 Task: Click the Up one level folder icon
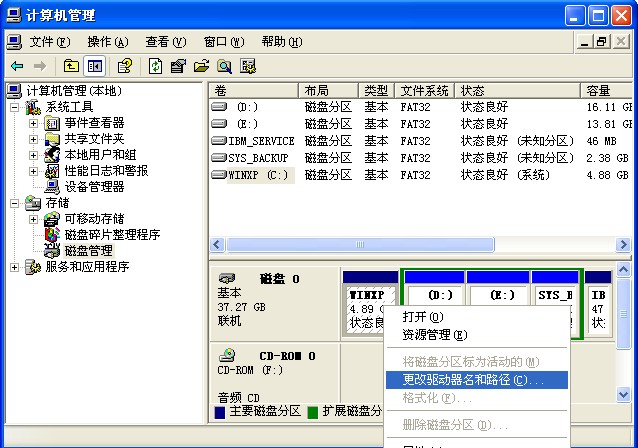pyautogui.click(x=71, y=66)
